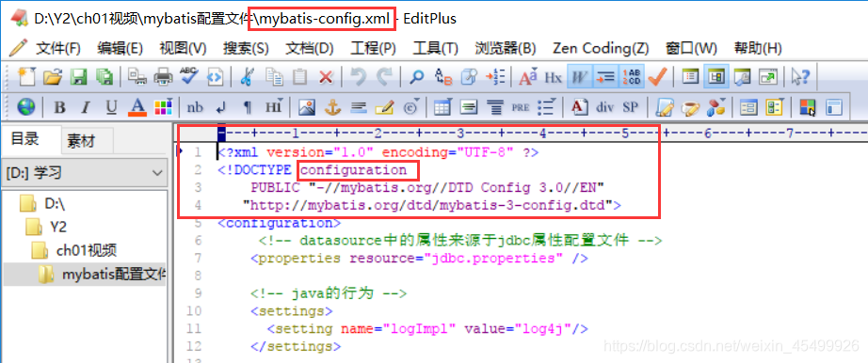The width and height of the screenshot is (868, 363).
Task: Toggle the Auto Indent button
Action: pyautogui.click(x=605, y=77)
